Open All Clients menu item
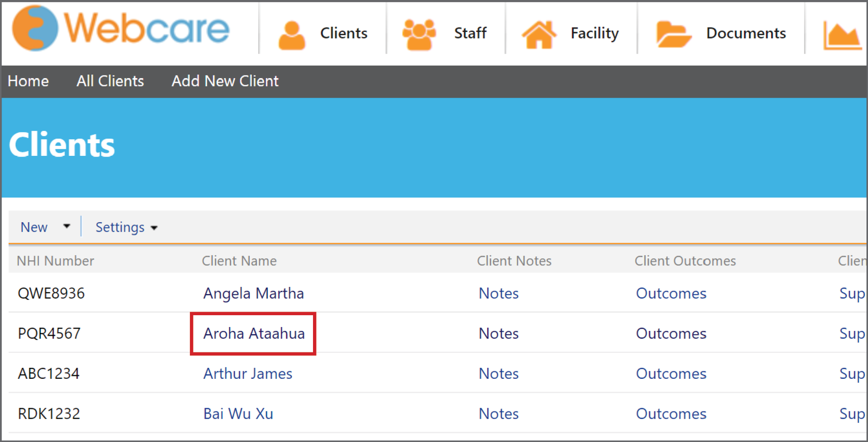 [110, 81]
